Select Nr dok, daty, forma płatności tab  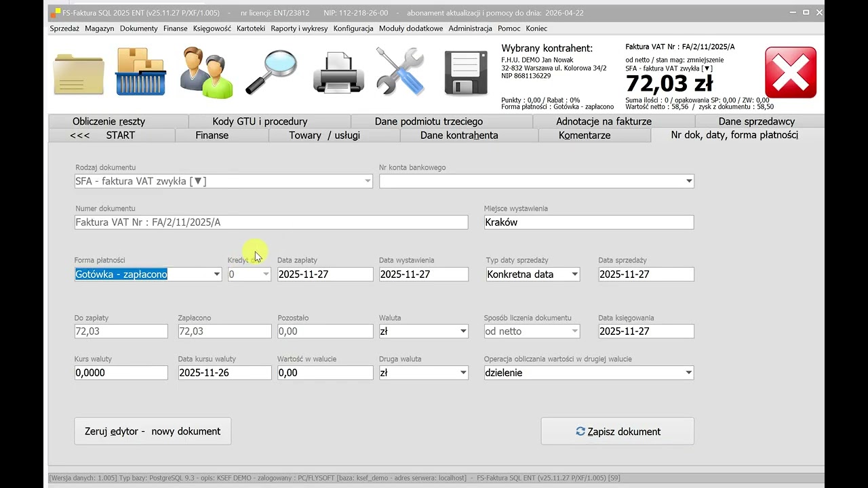738,135
